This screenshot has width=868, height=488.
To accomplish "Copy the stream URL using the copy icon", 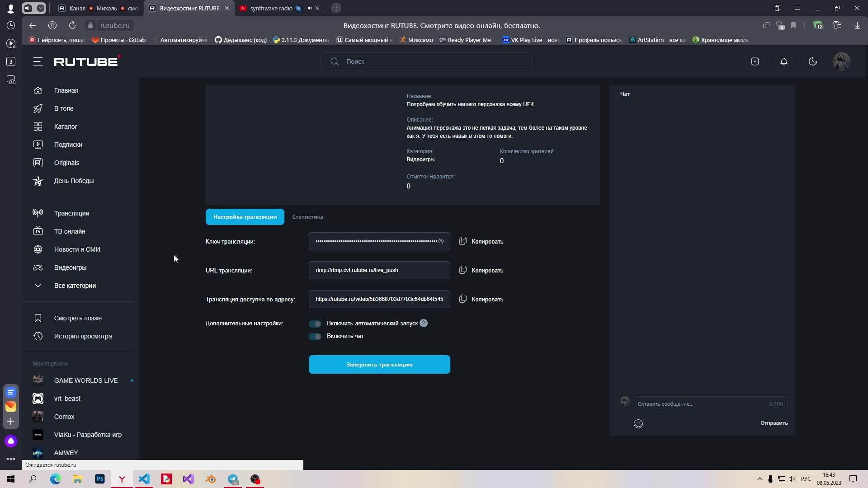I will [463, 270].
